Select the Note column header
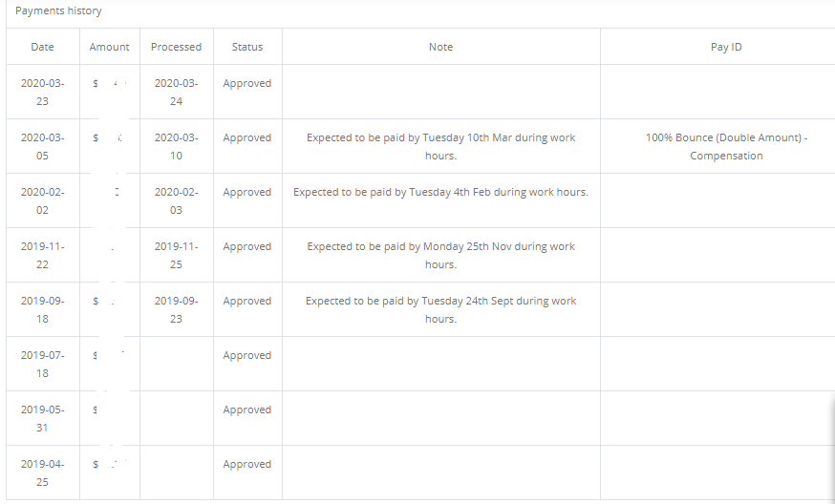835x504 pixels. pos(440,47)
